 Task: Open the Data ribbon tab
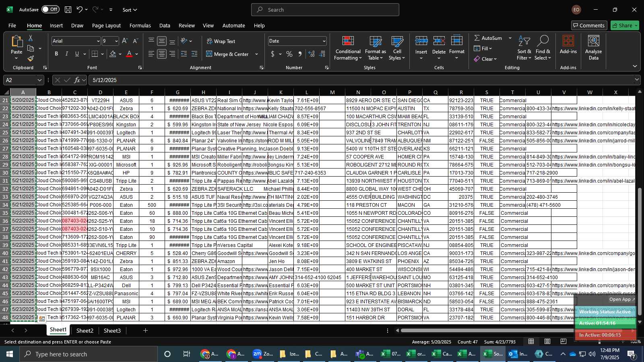[x=165, y=25]
